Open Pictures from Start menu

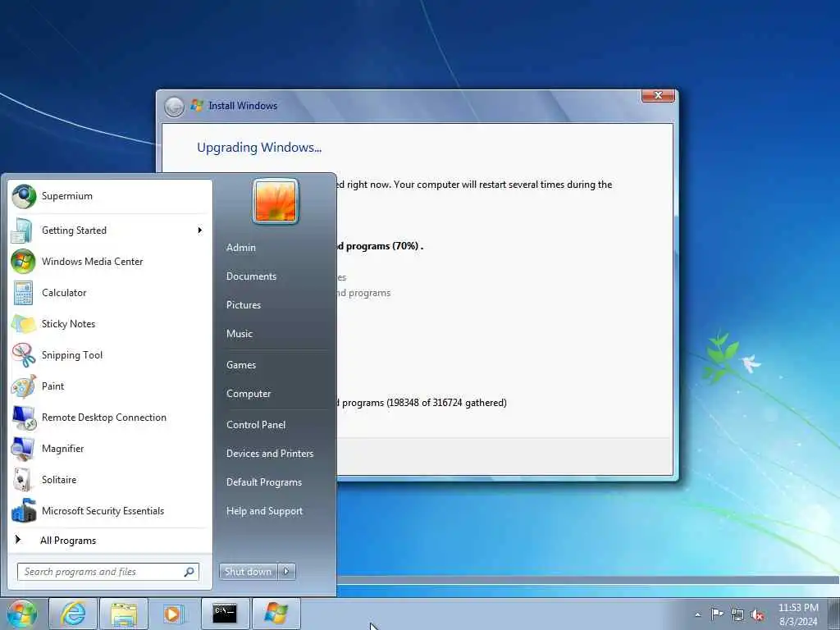[244, 305]
